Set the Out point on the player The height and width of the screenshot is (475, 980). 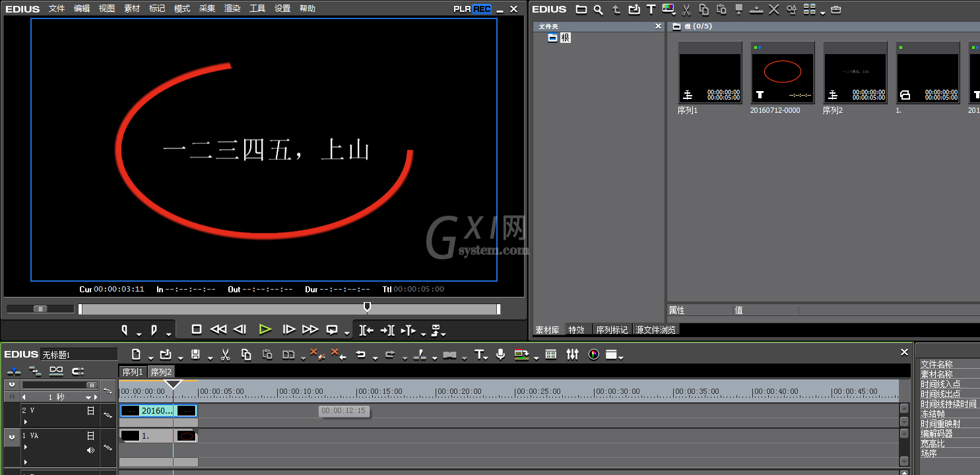154,329
